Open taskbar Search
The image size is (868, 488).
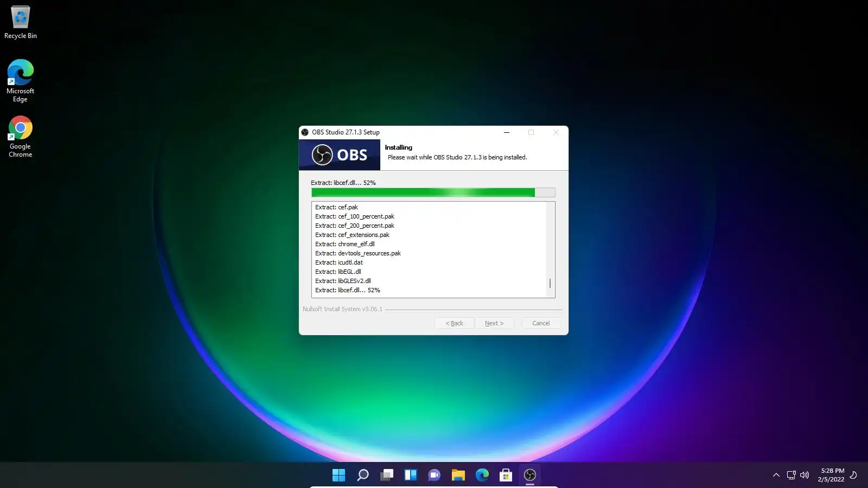point(363,475)
